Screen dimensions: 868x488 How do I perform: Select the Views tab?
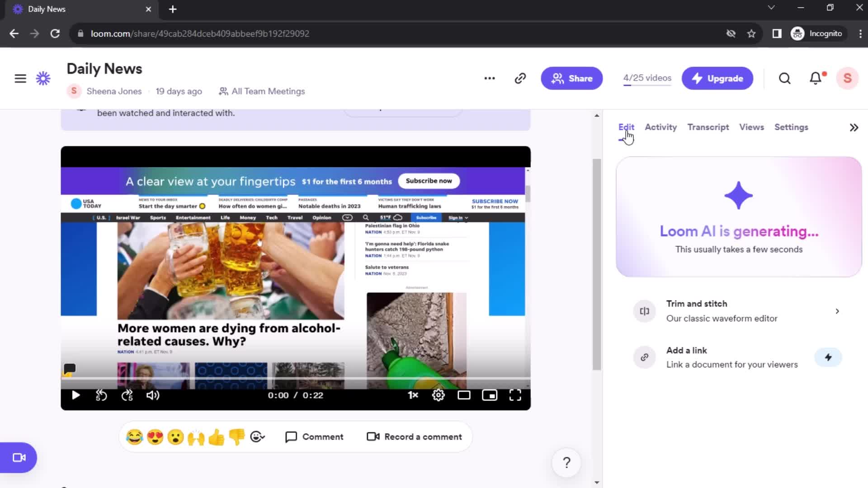click(752, 127)
